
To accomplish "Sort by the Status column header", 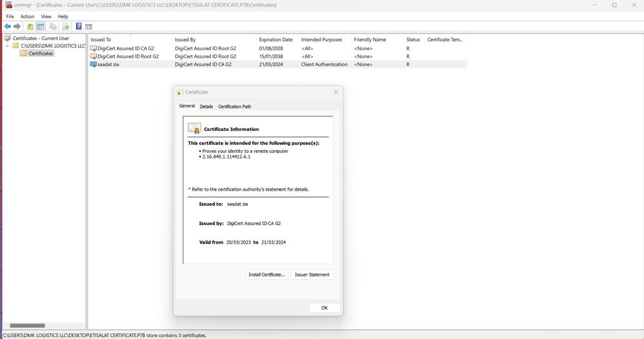I will [x=414, y=39].
